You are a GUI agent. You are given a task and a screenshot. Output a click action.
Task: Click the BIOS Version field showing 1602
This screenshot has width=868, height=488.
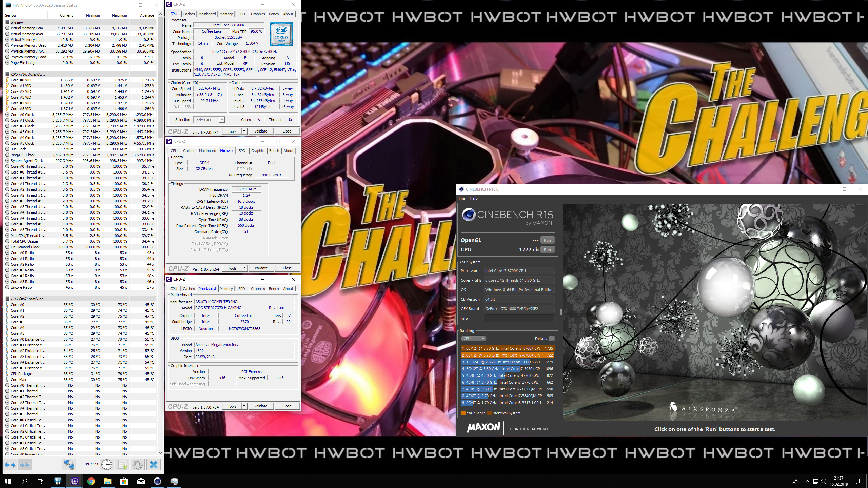pyautogui.click(x=244, y=351)
